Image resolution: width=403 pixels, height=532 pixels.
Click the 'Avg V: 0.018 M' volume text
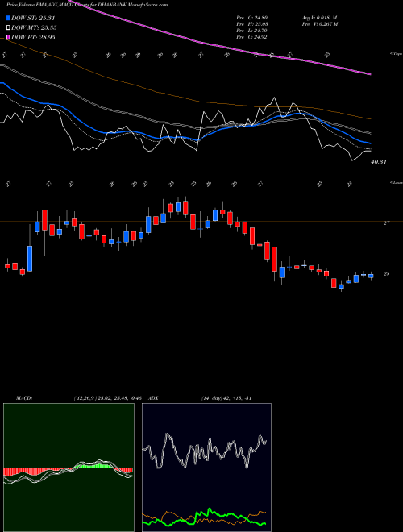point(319,18)
